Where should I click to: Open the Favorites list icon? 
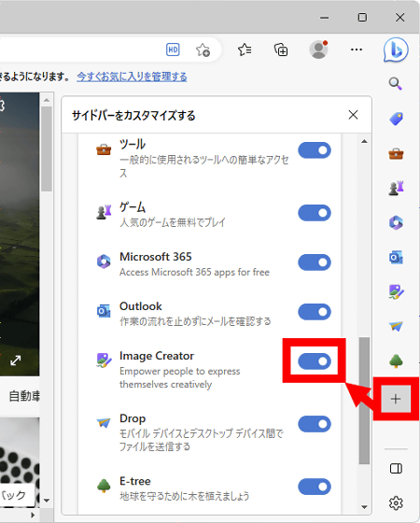245,50
